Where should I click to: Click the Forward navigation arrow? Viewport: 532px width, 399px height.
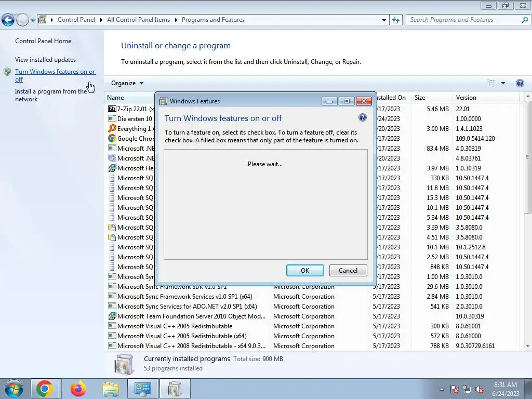[x=22, y=20]
